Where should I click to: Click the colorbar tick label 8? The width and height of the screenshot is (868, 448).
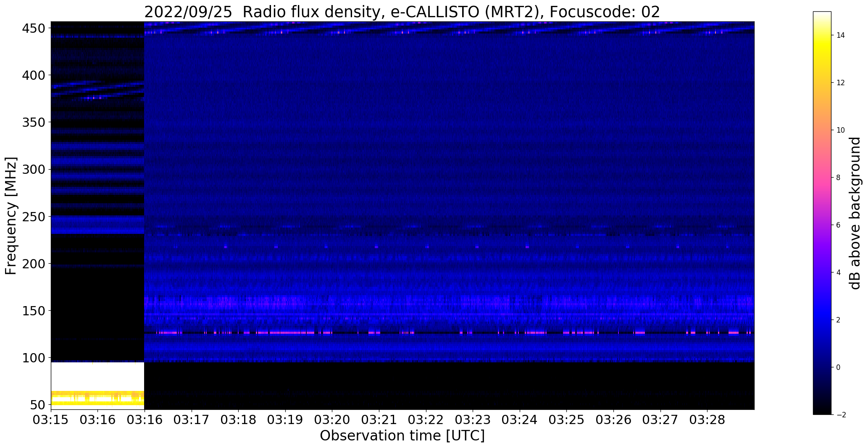pos(839,178)
